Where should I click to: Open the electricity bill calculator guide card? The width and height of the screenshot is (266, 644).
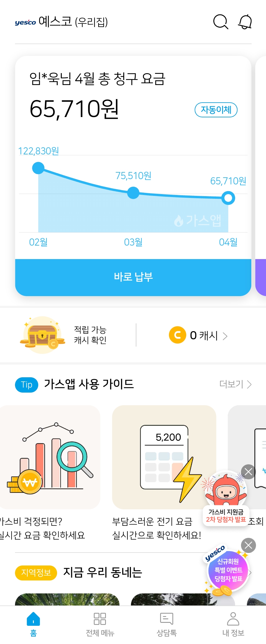coord(164,457)
